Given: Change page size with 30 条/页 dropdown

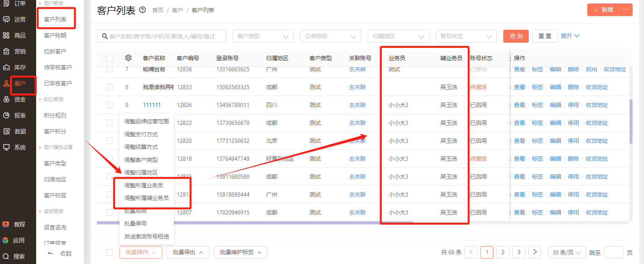Looking at the screenshot, I should click(566, 252).
